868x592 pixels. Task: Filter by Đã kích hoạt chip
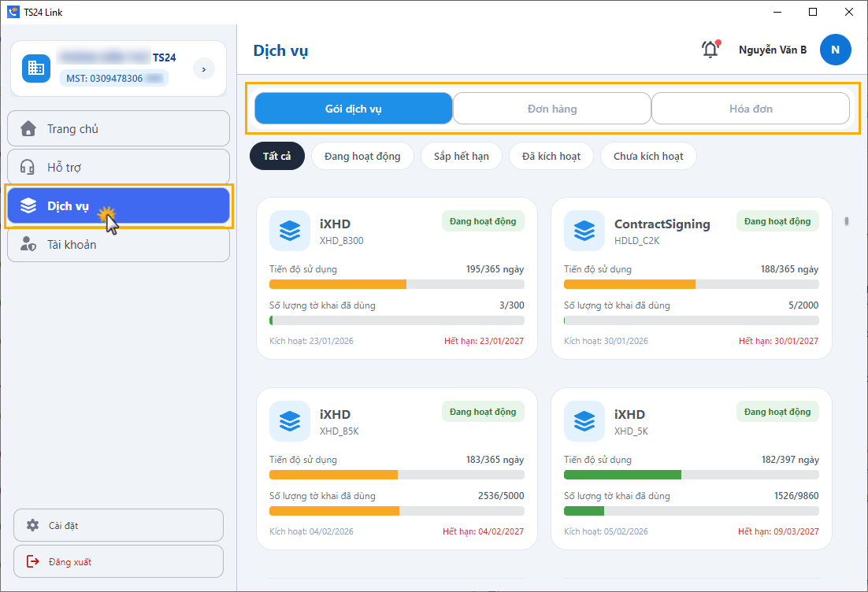[551, 156]
